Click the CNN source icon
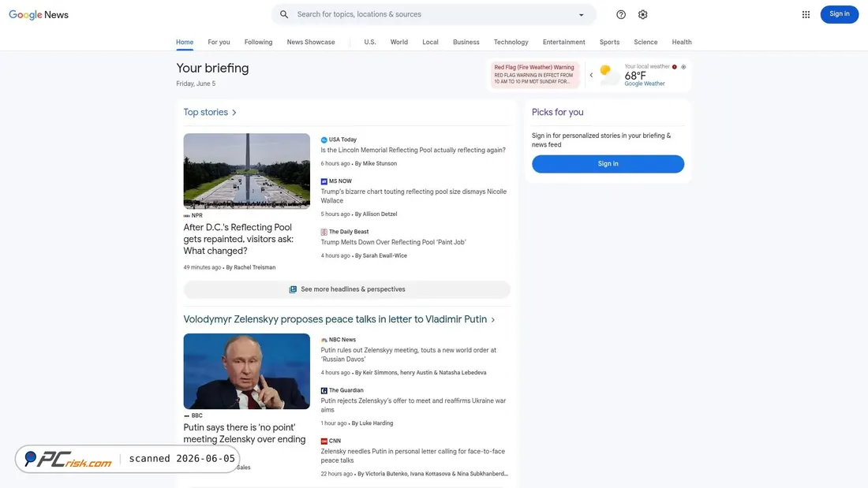The image size is (868, 488). point(324,441)
